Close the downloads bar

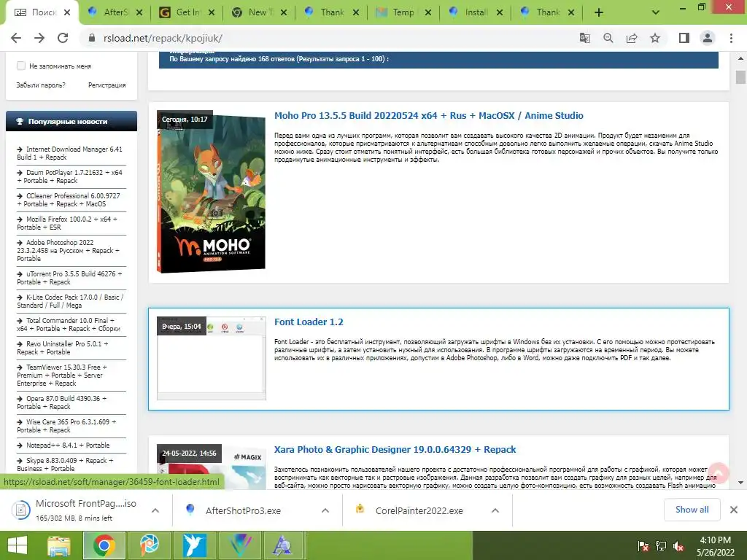coord(734,510)
